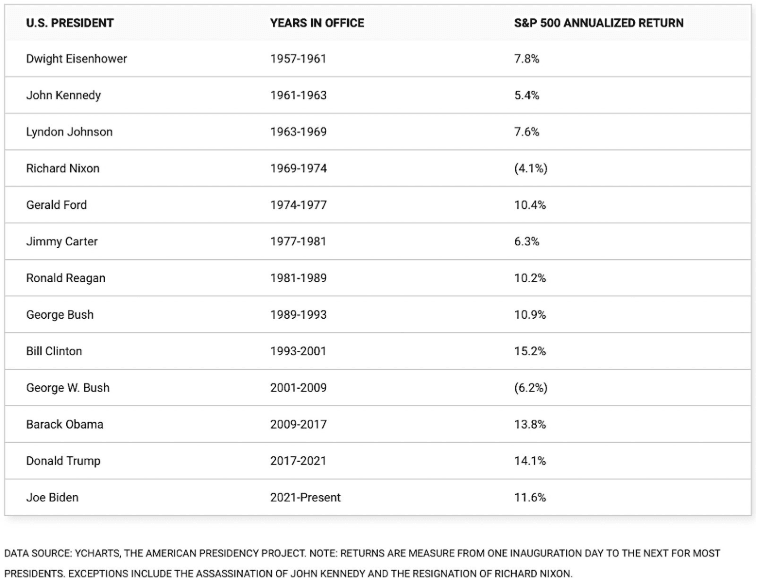Click George Bush's 1989-1993 years cell

pyautogui.click(x=298, y=315)
